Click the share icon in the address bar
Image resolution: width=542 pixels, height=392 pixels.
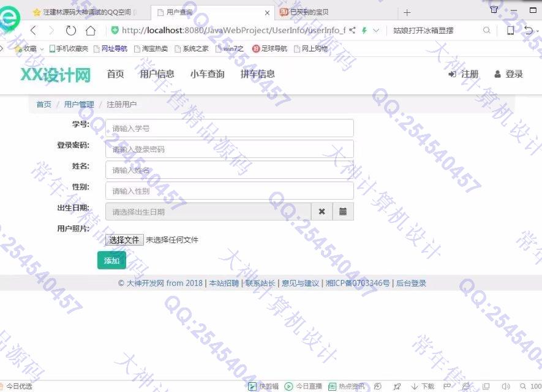352,30
